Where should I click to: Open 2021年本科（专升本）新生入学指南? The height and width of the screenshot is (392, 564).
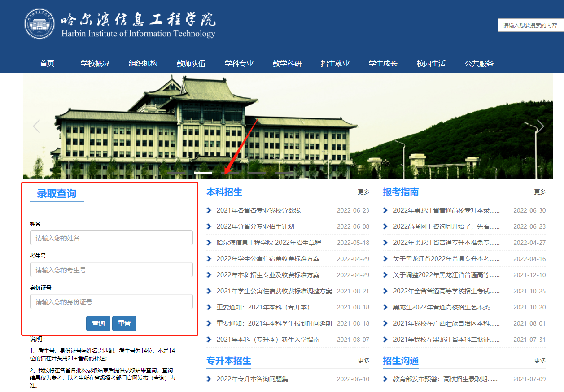click(x=268, y=340)
